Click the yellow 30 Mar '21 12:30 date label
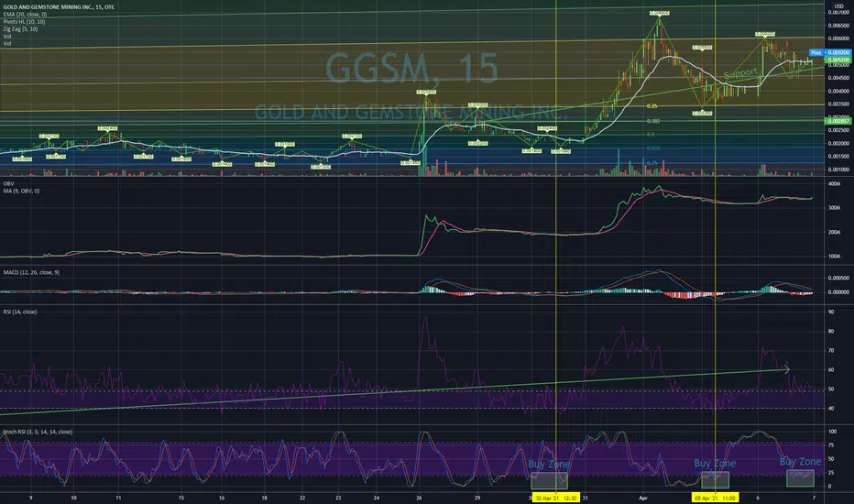Screen dimensions: 854x504 [x=555, y=498]
